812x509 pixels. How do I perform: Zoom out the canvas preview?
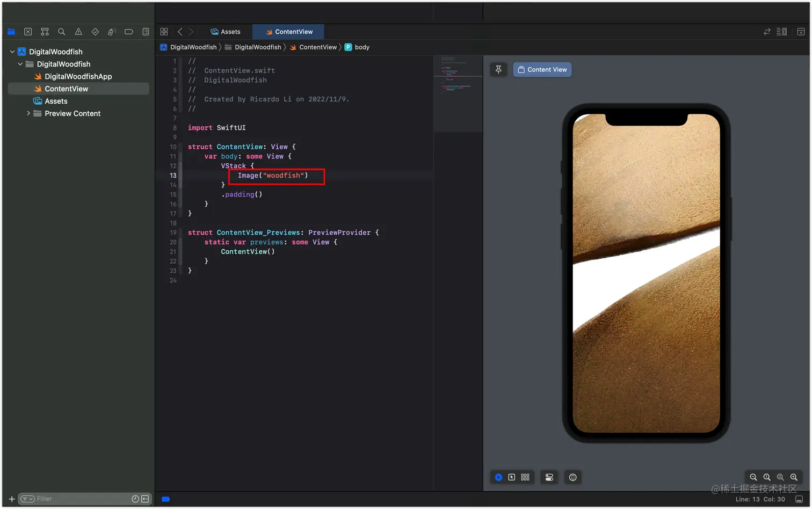pos(753,477)
